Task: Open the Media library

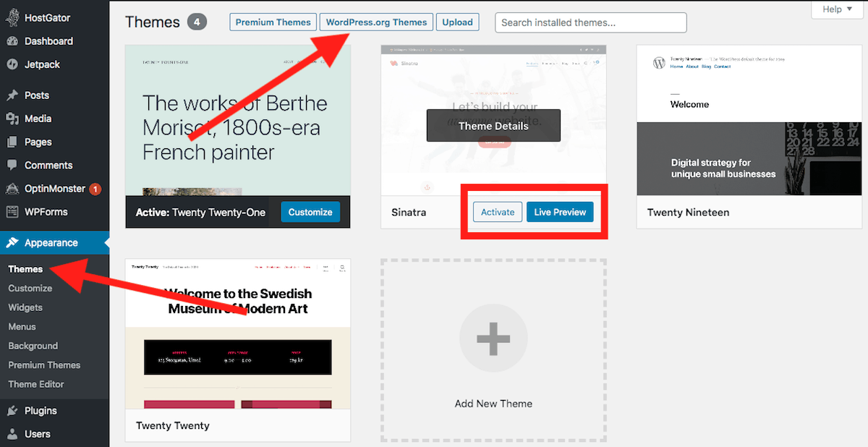Action: tap(35, 118)
